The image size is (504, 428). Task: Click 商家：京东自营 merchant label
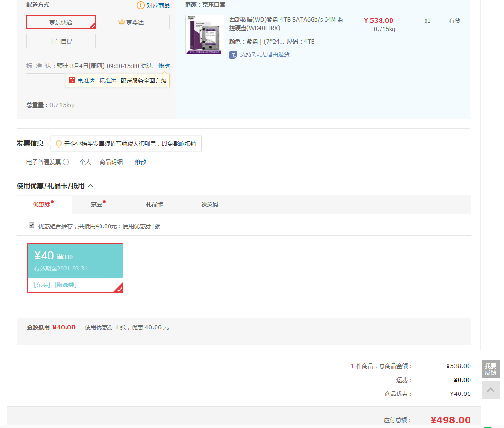(205, 5)
